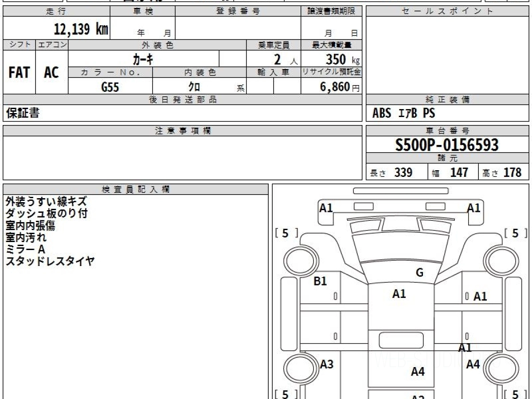Viewport: 532px width, 399px height.
Task: Select the length value 長さ 339
Action: pos(391,172)
